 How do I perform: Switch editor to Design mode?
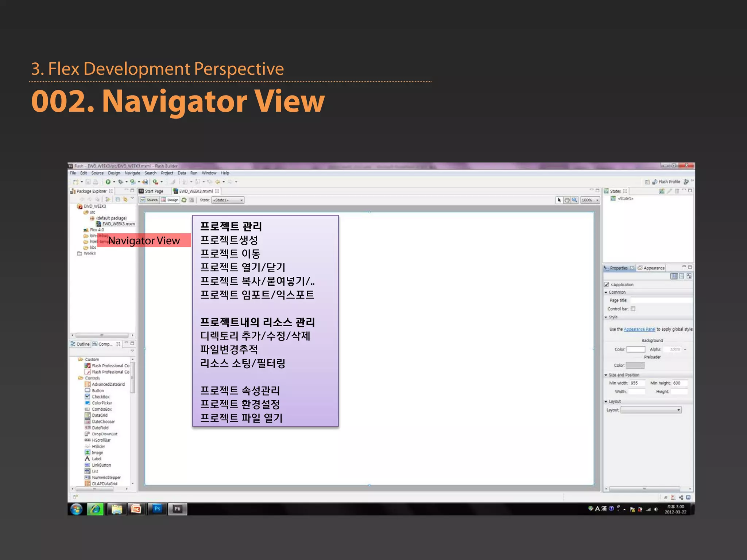[170, 200]
